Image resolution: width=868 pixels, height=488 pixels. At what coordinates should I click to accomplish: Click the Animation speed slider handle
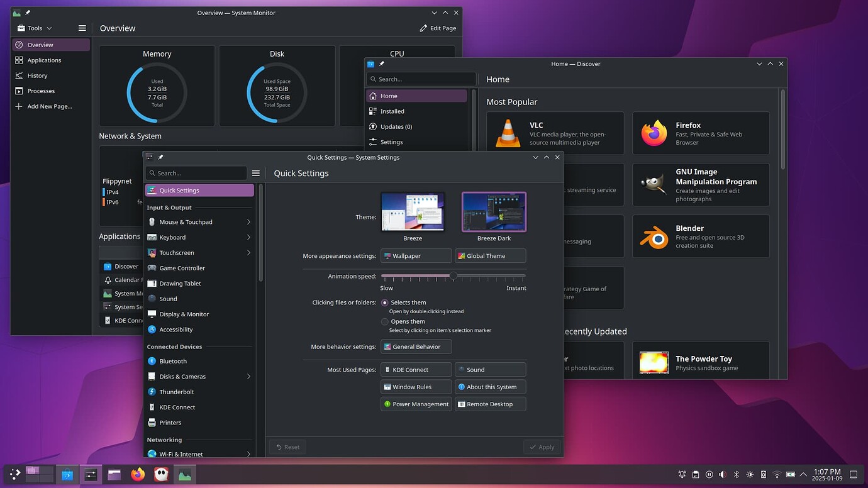point(453,275)
